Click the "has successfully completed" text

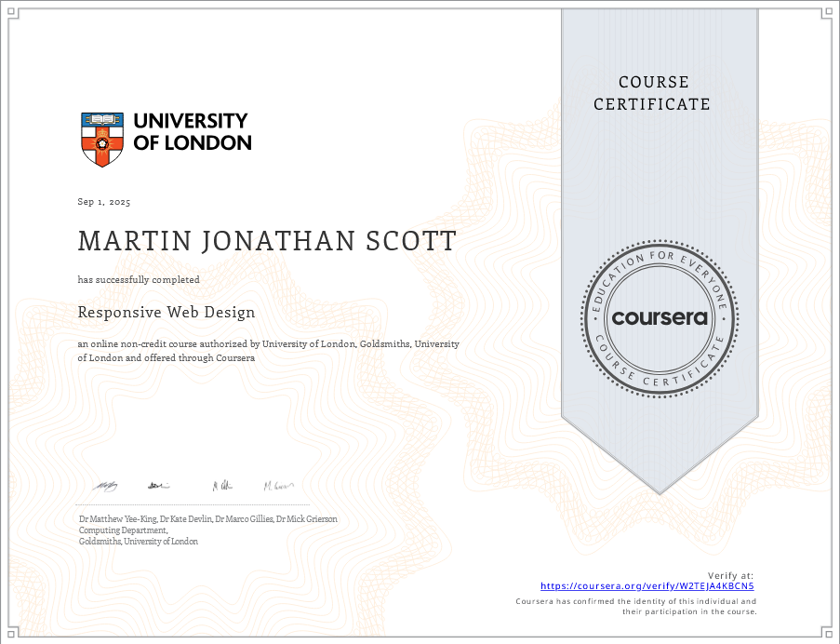(x=139, y=279)
